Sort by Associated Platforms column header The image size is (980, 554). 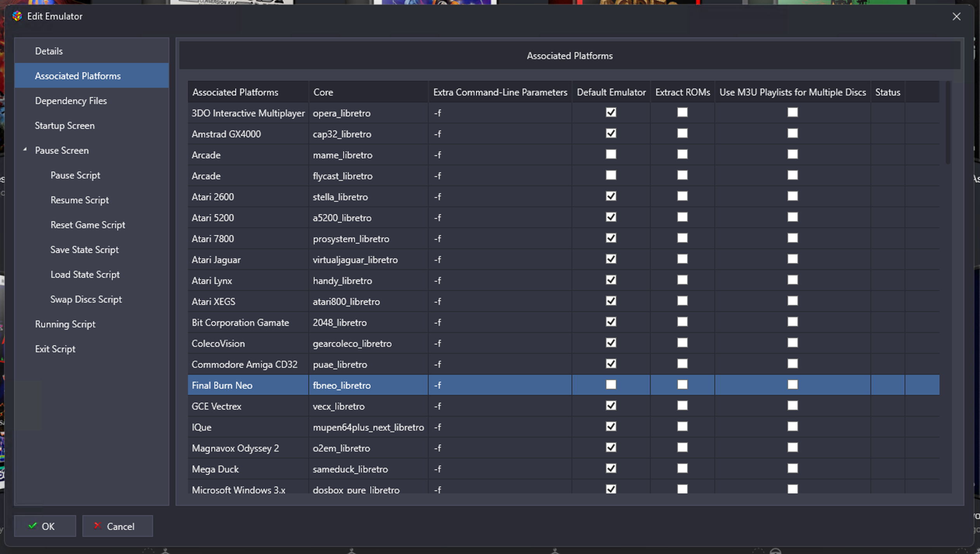point(248,92)
